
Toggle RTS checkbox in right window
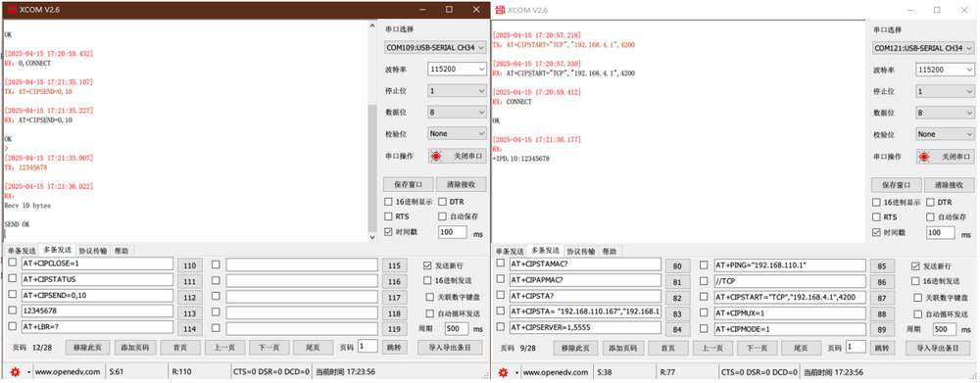point(877,216)
